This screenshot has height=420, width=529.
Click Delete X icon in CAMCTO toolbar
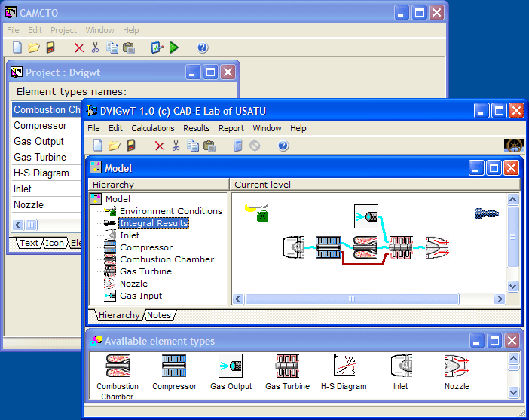79,48
